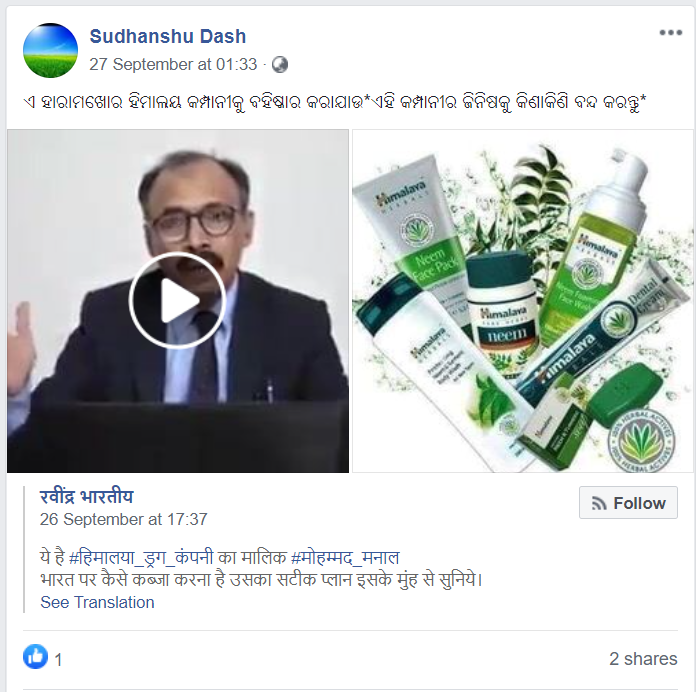Click the RSS icon on Follow button
Screen dimensions: 696x692
coord(599,503)
